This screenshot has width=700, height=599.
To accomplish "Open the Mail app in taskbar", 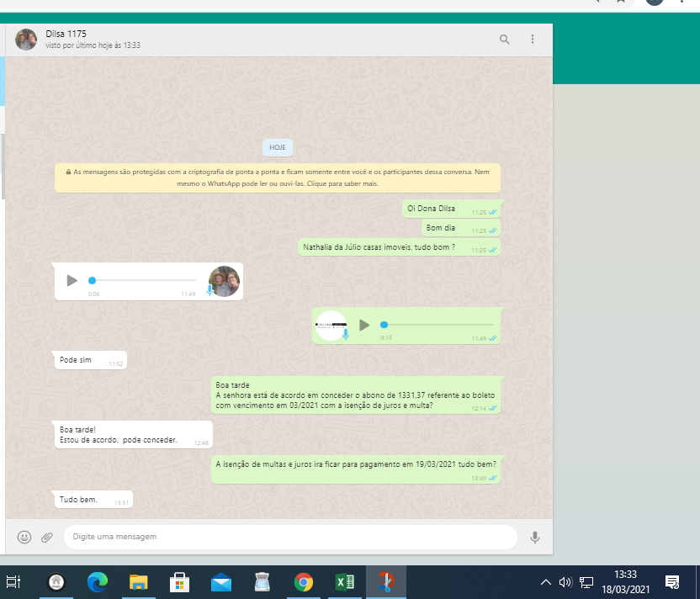I will click(221, 581).
